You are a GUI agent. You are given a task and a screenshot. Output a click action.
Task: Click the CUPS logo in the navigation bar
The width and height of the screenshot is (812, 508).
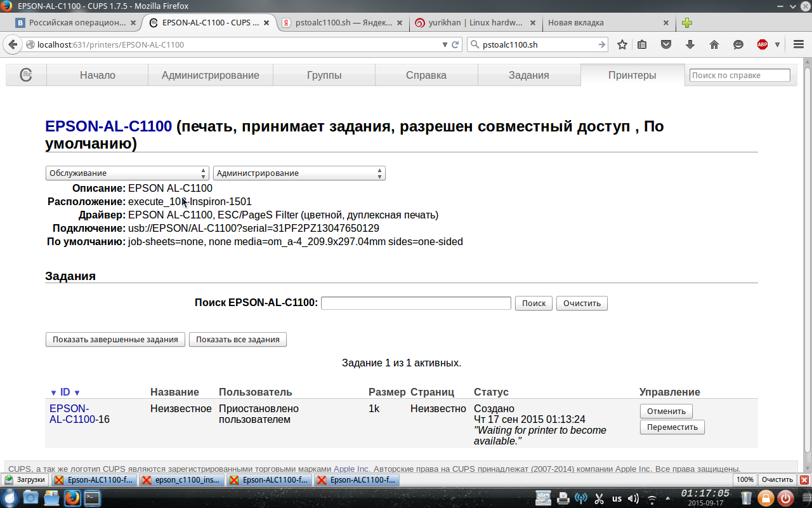[x=26, y=75]
